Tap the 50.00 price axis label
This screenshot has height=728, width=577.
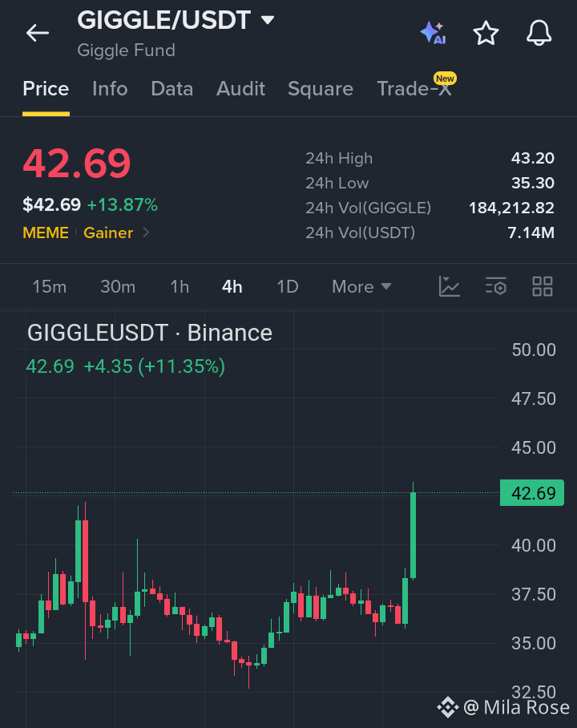(x=534, y=350)
